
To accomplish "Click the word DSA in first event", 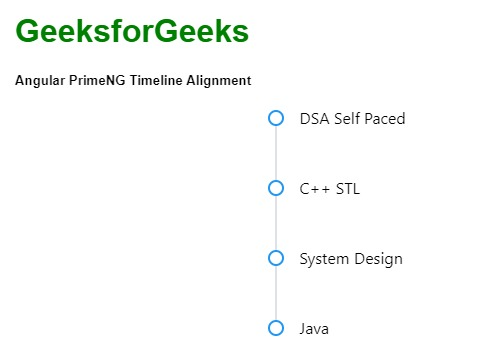I will pos(314,119).
